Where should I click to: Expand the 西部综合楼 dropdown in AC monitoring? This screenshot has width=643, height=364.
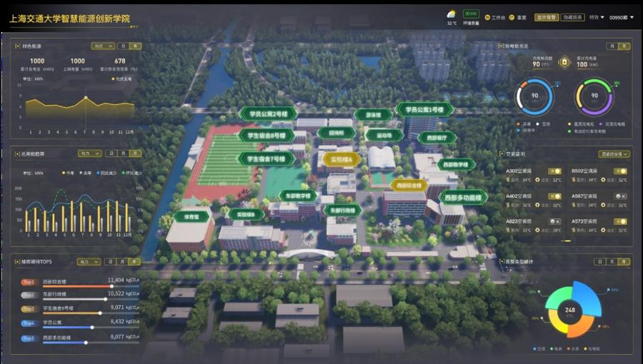tap(614, 153)
